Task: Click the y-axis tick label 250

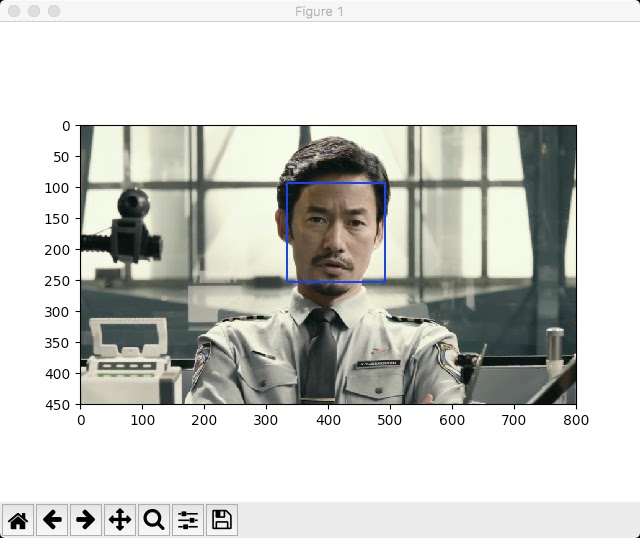Action: click(57, 281)
